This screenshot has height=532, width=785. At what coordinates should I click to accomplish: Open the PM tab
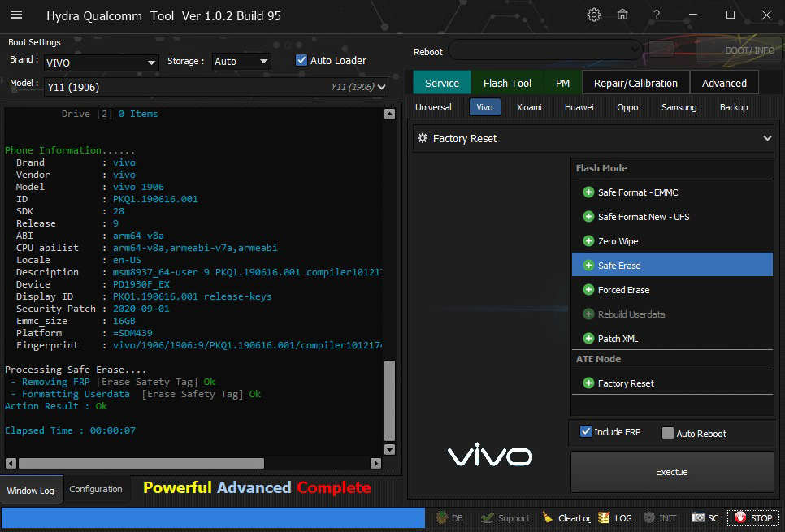tap(562, 83)
